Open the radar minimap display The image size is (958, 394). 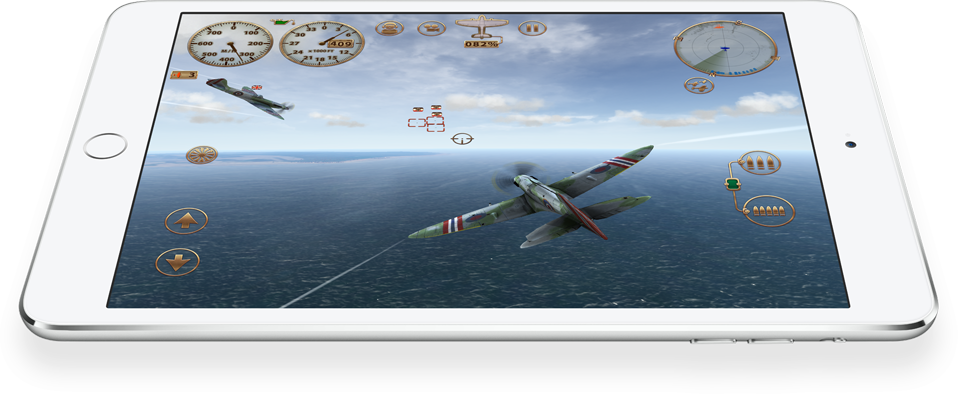[x=725, y=48]
